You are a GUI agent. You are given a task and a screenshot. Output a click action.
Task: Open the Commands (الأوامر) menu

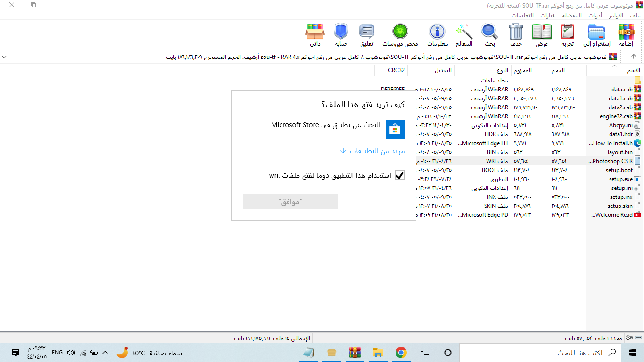pyautogui.click(x=616, y=16)
